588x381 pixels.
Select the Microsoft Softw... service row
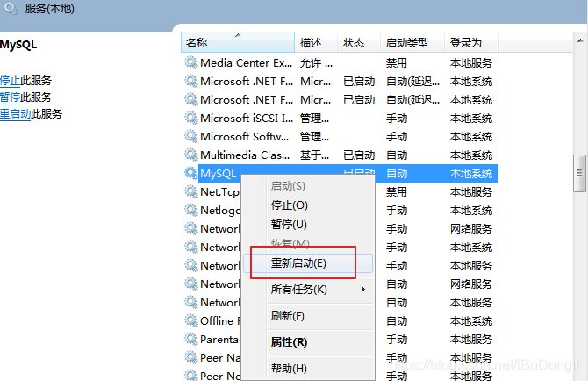point(340,136)
